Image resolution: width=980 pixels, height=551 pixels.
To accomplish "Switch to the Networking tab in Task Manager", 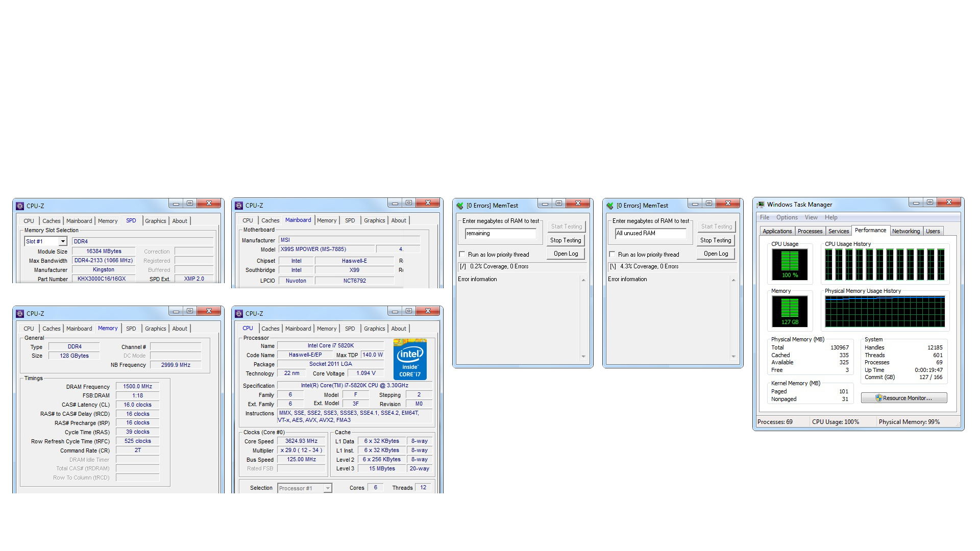I will (905, 231).
